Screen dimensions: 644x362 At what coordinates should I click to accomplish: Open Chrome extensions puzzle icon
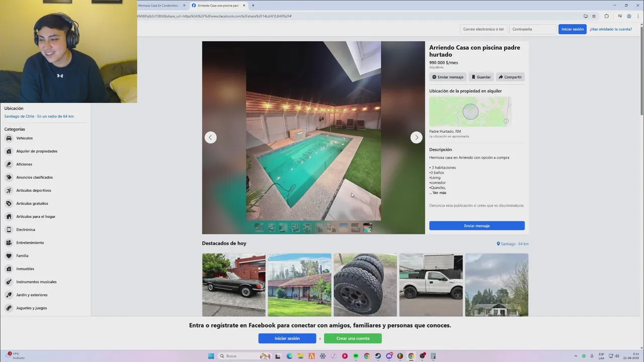tap(606, 16)
